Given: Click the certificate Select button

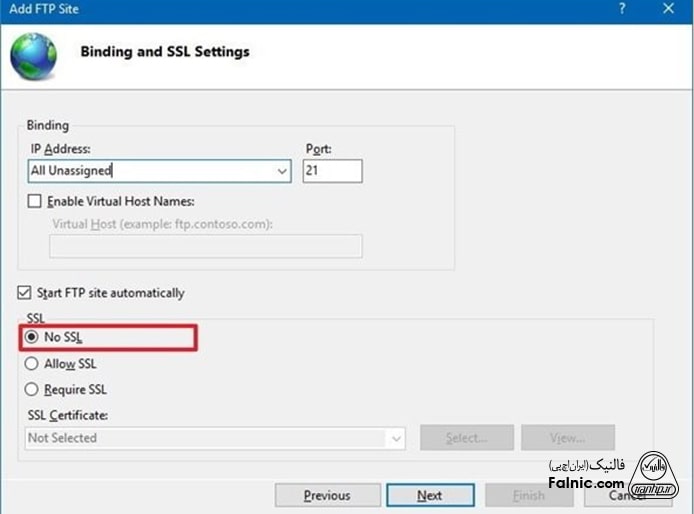Looking at the screenshot, I should pos(466,438).
